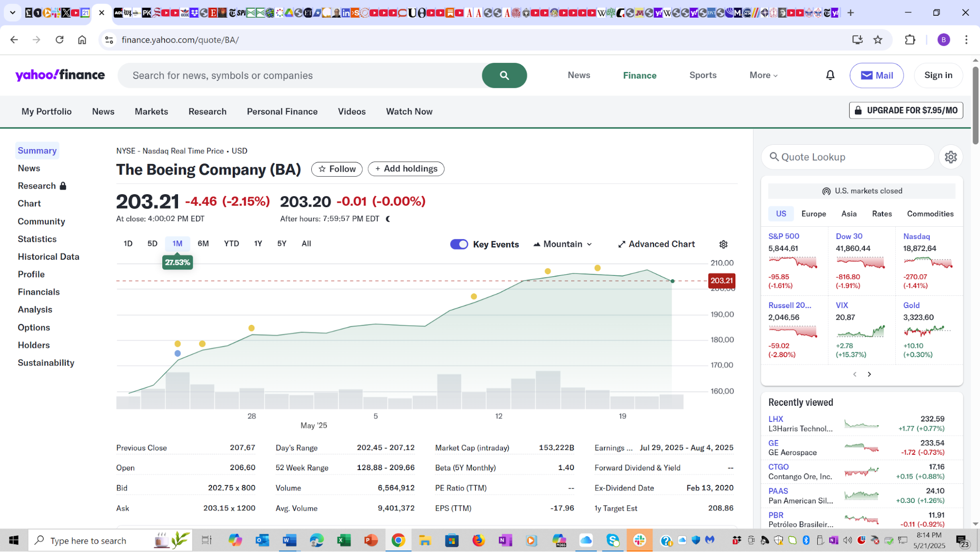This screenshot has height=552, width=980.
Task: Click the Follow button
Action: pyautogui.click(x=337, y=169)
